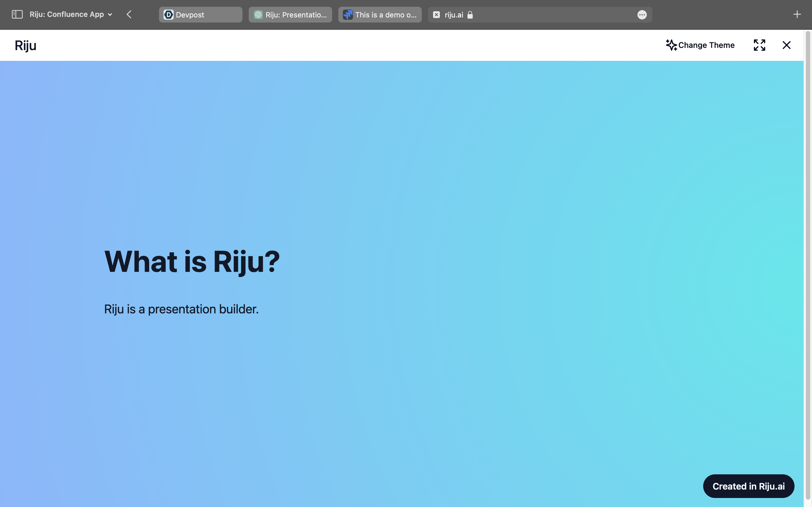Image resolution: width=812 pixels, height=507 pixels.
Task: Open a new tab with plus icon
Action: (x=797, y=14)
